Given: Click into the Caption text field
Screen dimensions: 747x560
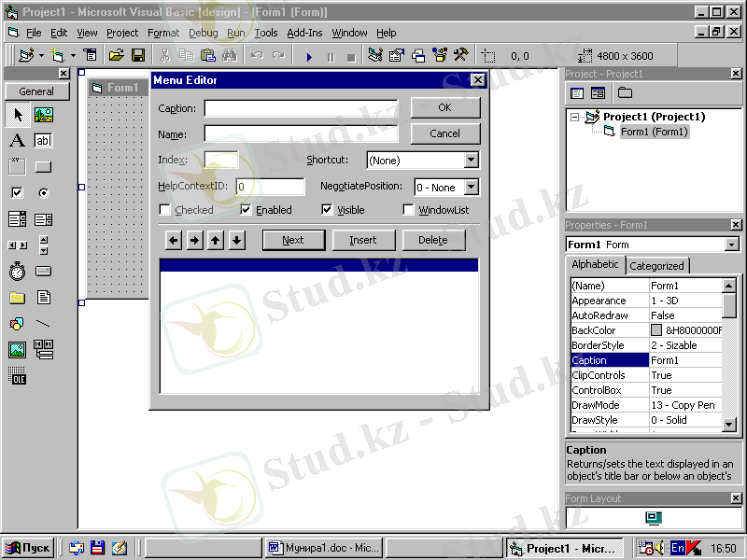Looking at the screenshot, I should click(x=301, y=108).
